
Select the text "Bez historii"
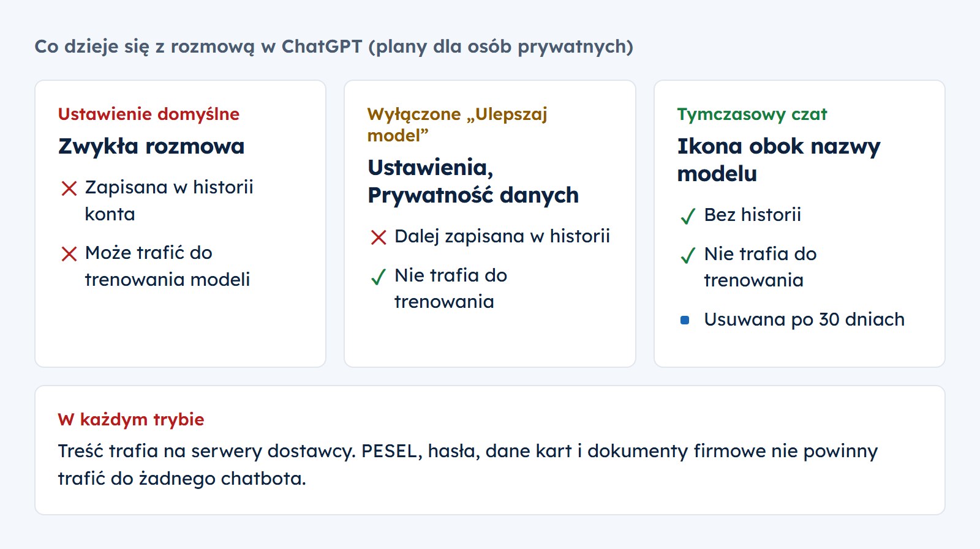[x=753, y=215]
